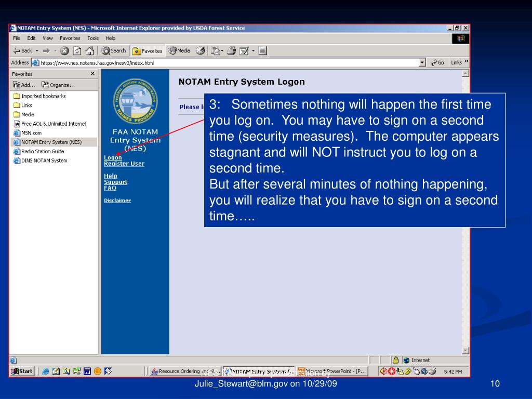
Task: Click the Refresh page icon
Action: (x=77, y=51)
